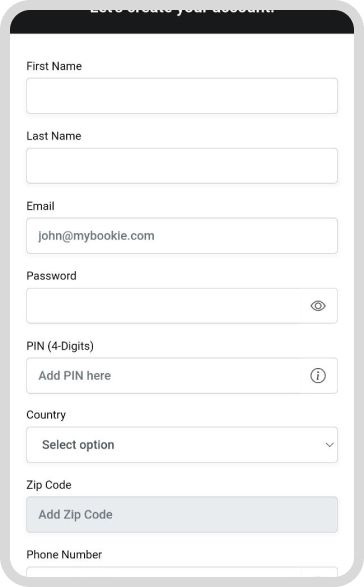Open the PIN info icon

coord(318,375)
